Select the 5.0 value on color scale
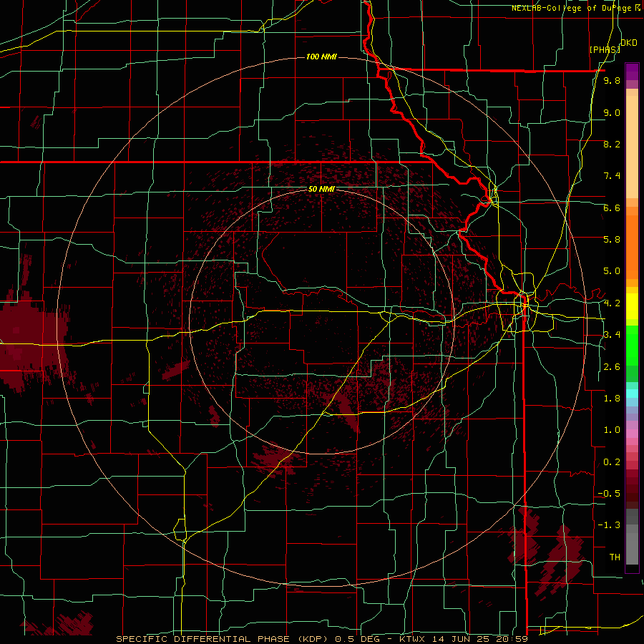 click(x=612, y=271)
